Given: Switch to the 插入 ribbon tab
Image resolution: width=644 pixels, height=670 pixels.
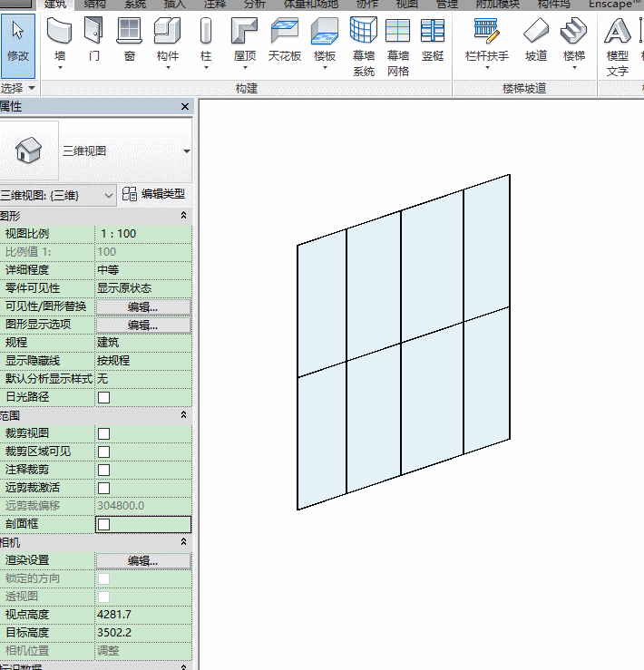Looking at the screenshot, I should [175, 5].
